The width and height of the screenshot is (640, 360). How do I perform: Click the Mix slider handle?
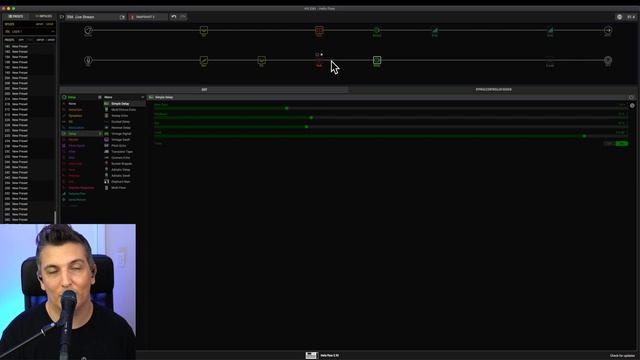[307, 127]
